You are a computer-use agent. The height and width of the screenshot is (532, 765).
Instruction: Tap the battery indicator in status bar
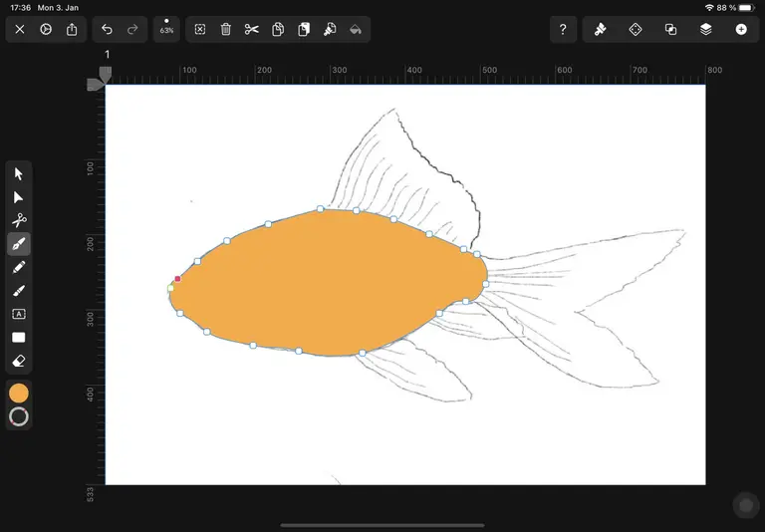pyautogui.click(x=746, y=8)
